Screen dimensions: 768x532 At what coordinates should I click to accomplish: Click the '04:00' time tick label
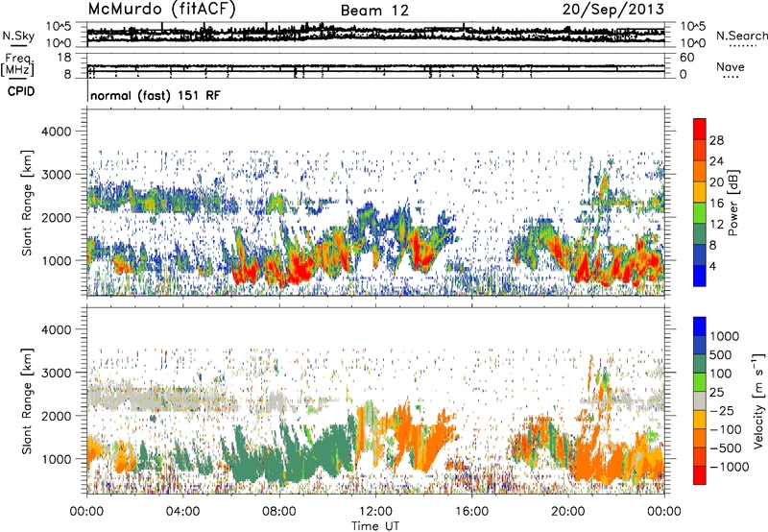pyautogui.click(x=183, y=512)
